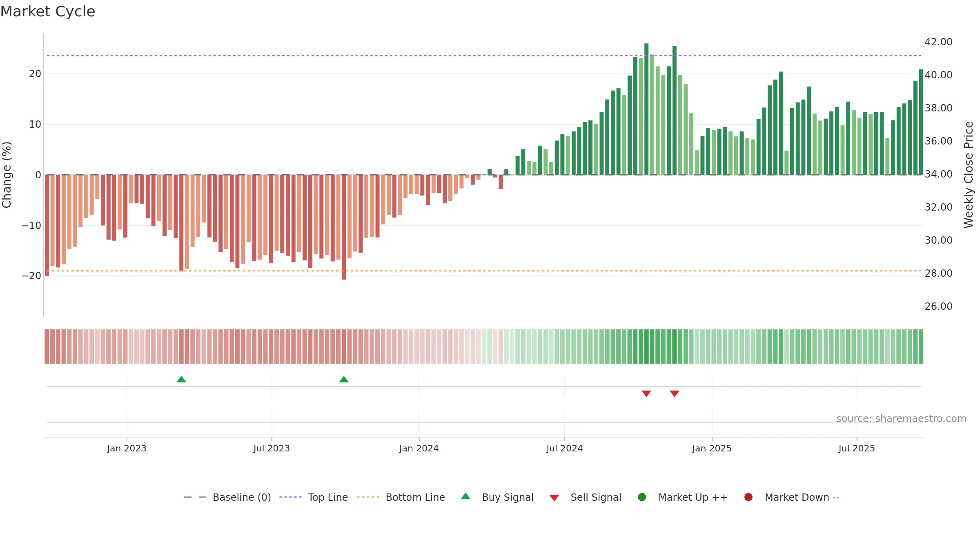This screenshot has height=551, width=980.
Task: Click the red Market Down circle in the legend
Action: (x=748, y=497)
